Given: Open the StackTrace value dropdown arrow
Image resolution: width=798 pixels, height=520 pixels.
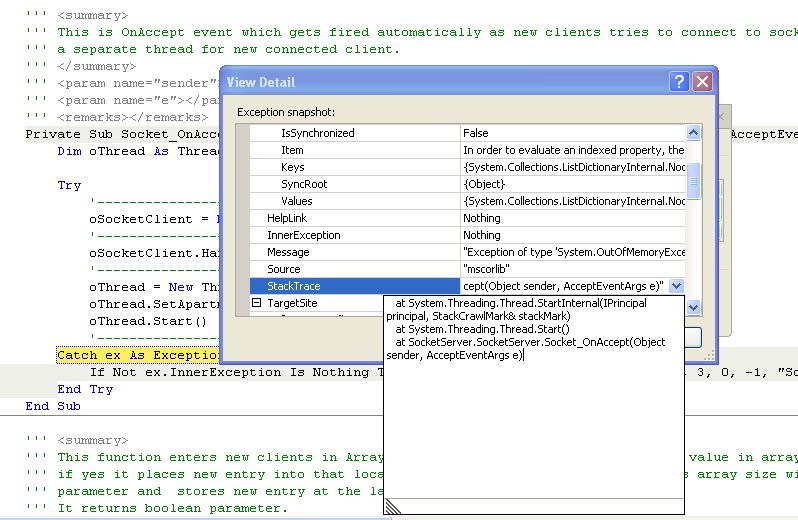Looking at the screenshot, I should pyautogui.click(x=676, y=286).
